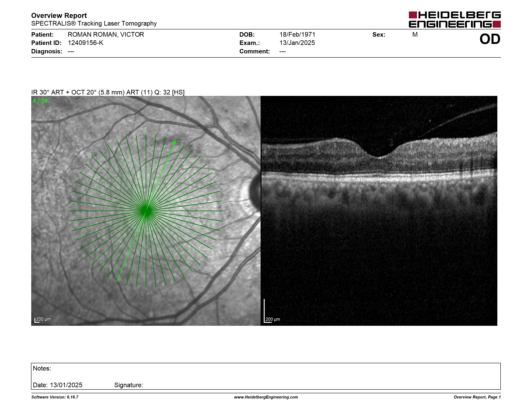Click the Sex value M

[x=415, y=35]
